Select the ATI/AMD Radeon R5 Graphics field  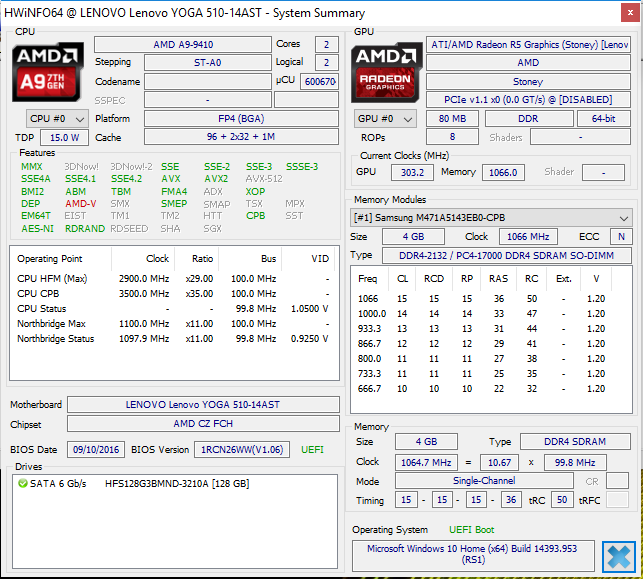(529, 44)
